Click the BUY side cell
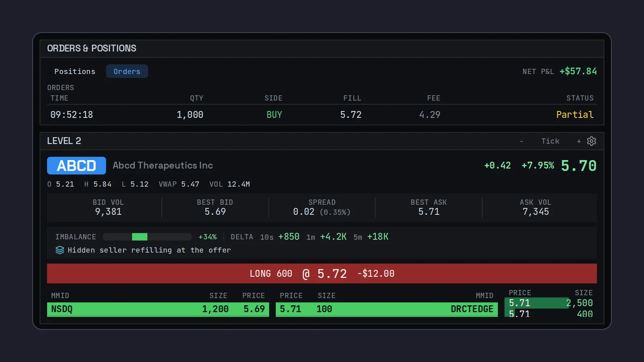The width and height of the screenshot is (644, 362). [x=274, y=115]
